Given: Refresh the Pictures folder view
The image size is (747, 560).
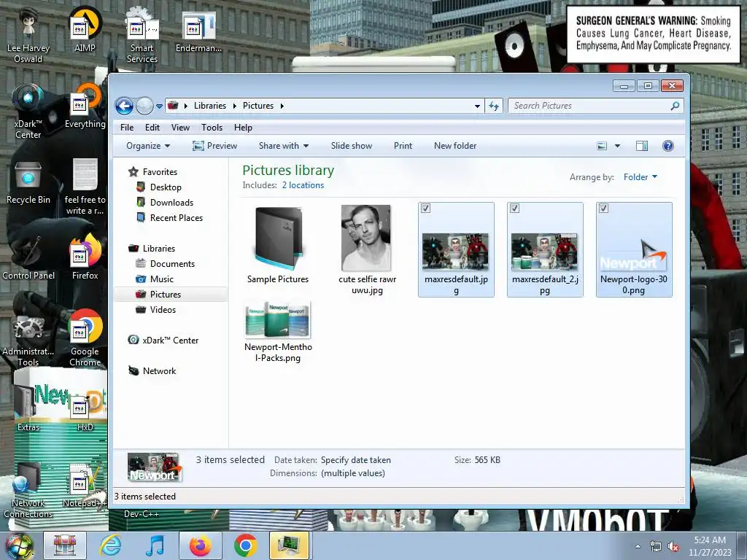Looking at the screenshot, I should 494,106.
